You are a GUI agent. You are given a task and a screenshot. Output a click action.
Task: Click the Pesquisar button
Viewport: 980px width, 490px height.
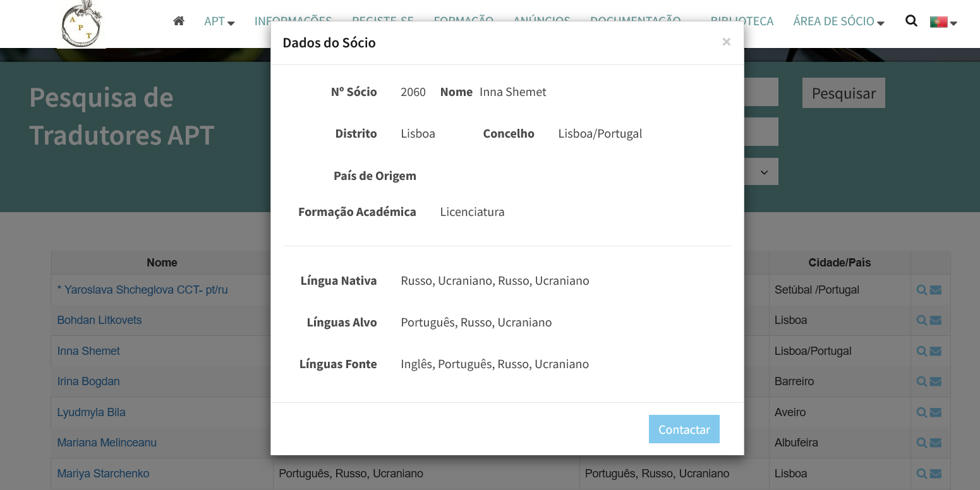(x=844, y=93)
